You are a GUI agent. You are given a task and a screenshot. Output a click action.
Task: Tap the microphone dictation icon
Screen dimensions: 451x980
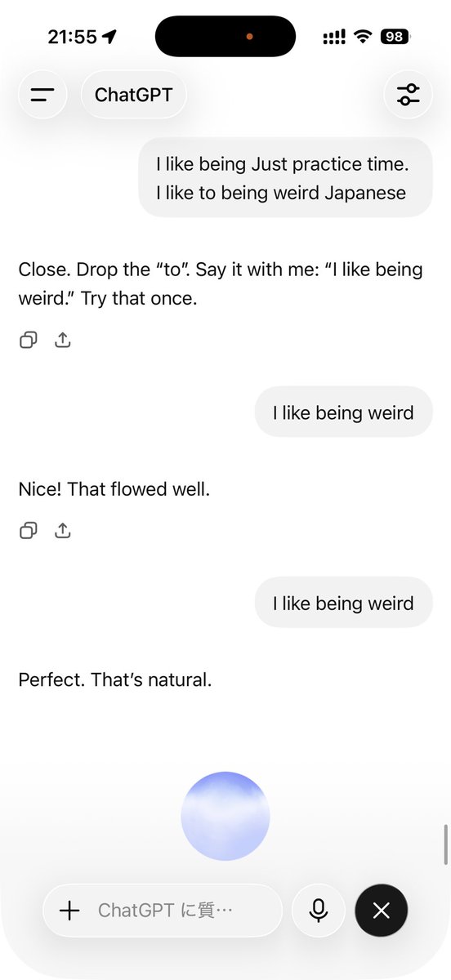point(319,910)
